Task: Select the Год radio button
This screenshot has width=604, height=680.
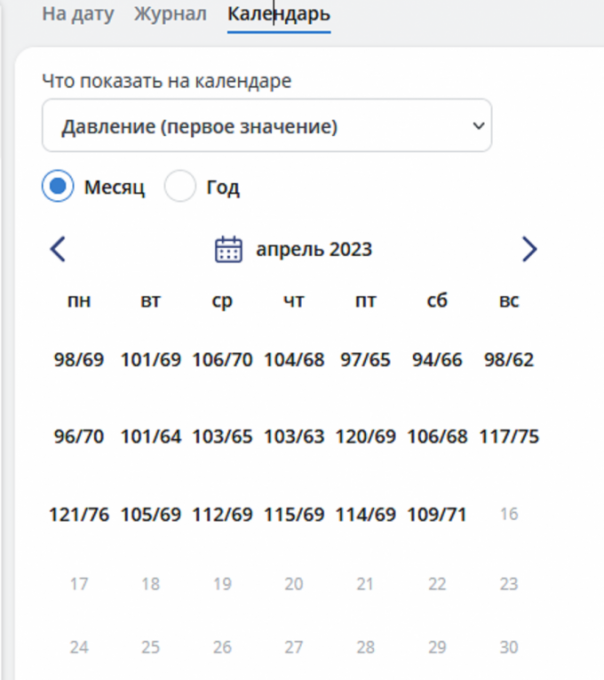Action: pyautogui.click(x=180, y=186)
